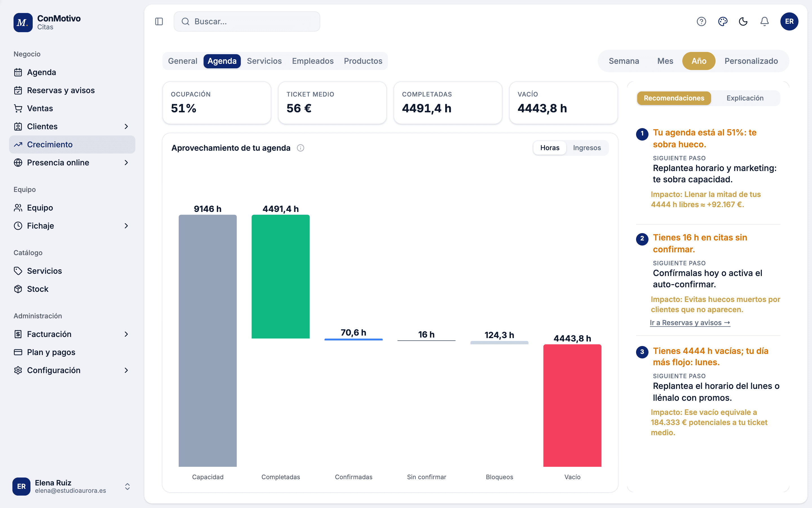Switch to the General tab
The image size is (812, 508).
pyautogui.click(x=182, y=61)
